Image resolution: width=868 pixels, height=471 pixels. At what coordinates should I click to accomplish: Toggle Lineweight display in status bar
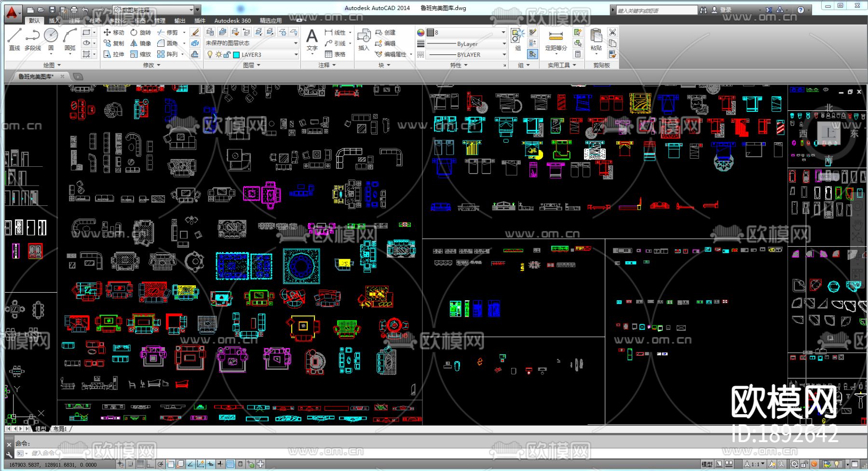[221, 464]
